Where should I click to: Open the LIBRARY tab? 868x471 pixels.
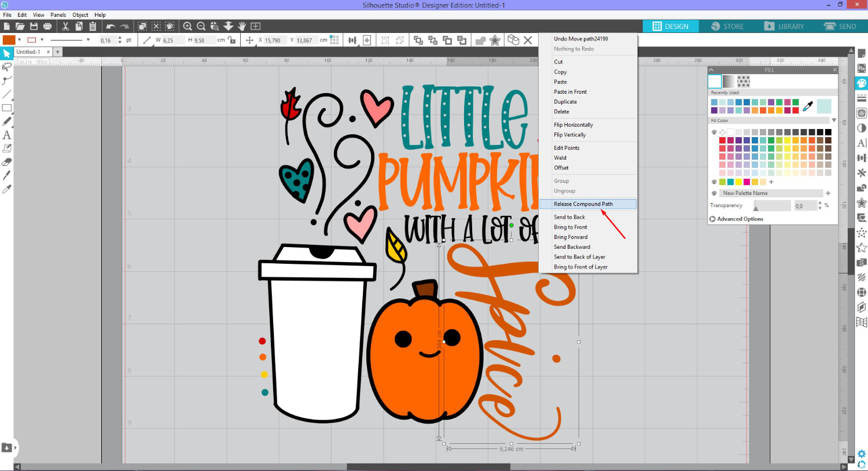784,26
